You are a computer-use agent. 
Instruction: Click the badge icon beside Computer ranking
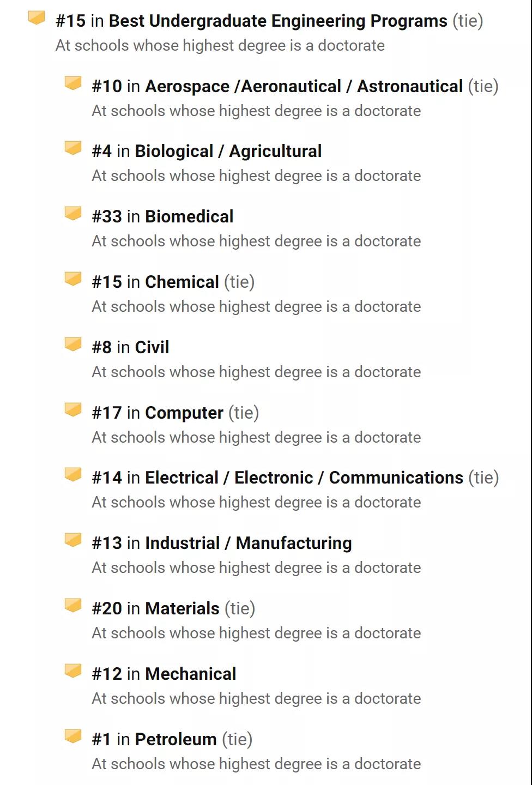click(x=73, y=409)
